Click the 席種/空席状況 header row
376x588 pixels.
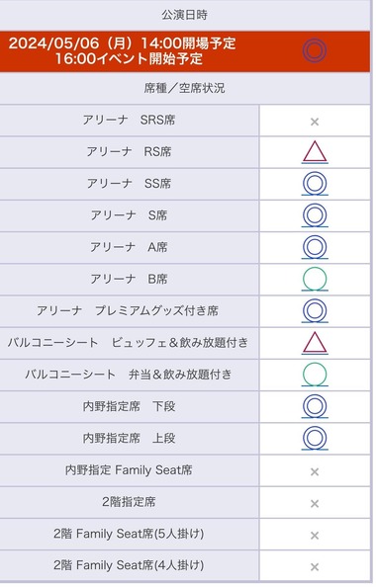point(185,88)
